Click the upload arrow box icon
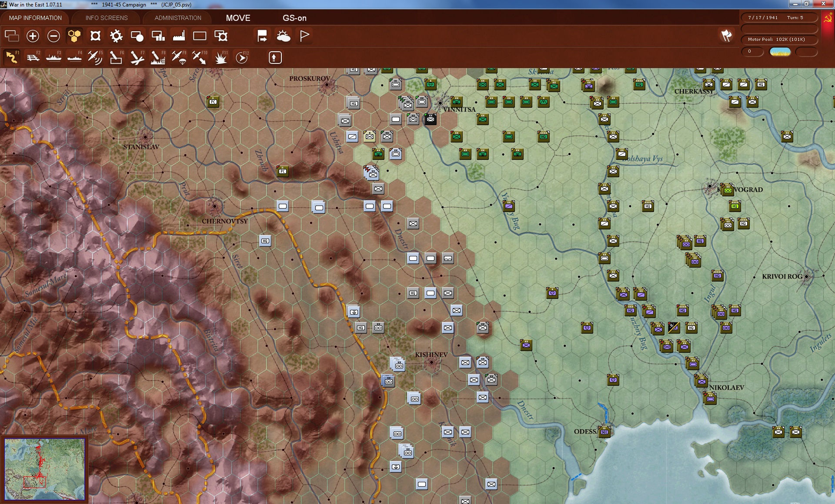This screenshot has height=504, width=835. click(x=275, y=57)
